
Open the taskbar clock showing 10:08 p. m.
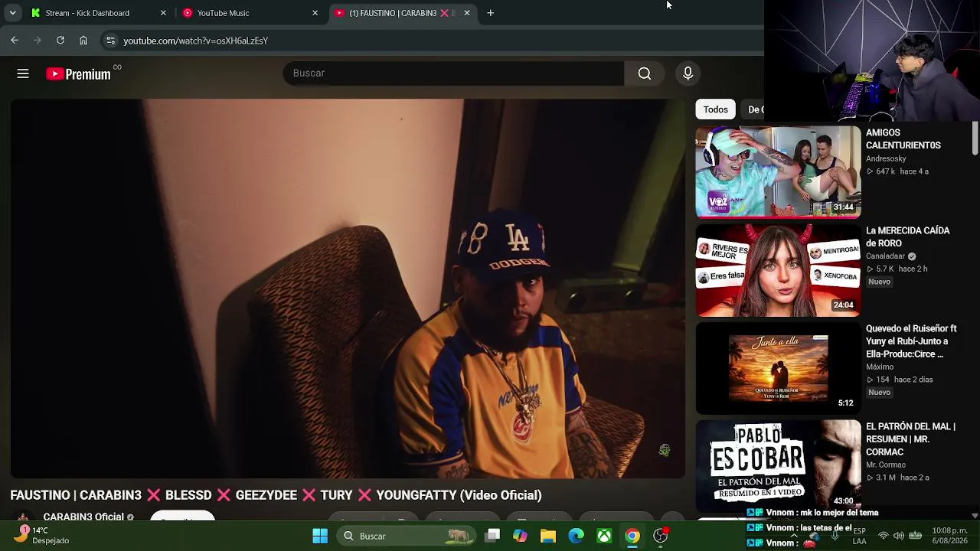pyautogui.click(x=949, y=536)
